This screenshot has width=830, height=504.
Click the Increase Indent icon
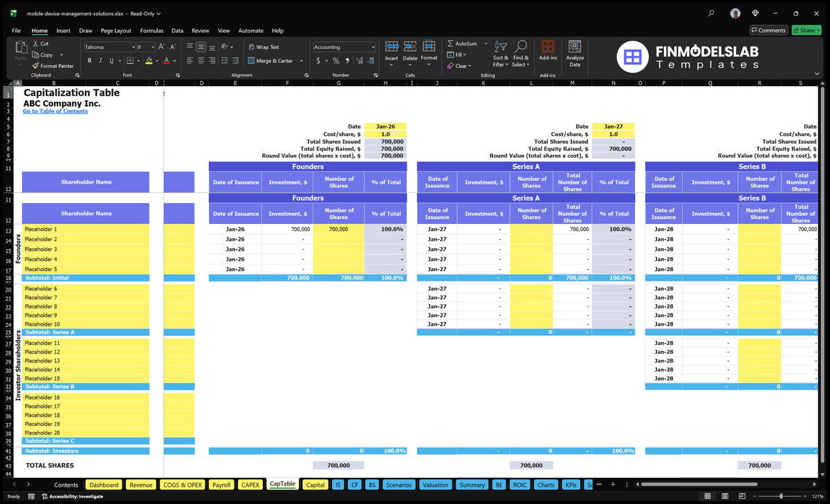pyautogui.click(x=236, y=61)
